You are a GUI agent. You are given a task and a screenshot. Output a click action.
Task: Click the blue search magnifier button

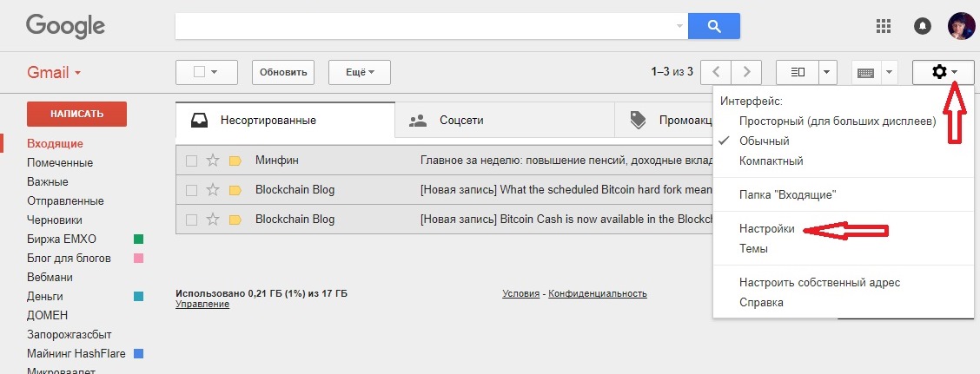pos(714,26)
